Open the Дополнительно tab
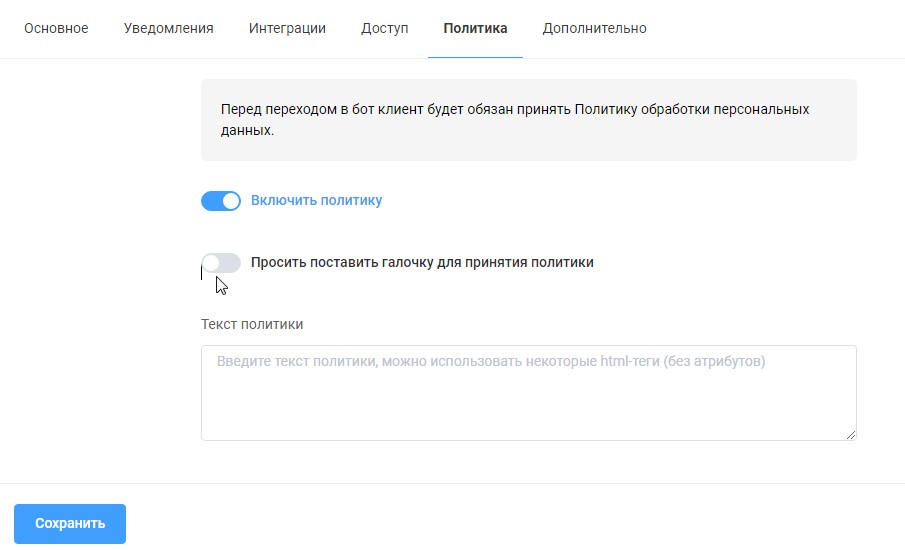This screenshot has width=905, height=550. coord(594,28)
